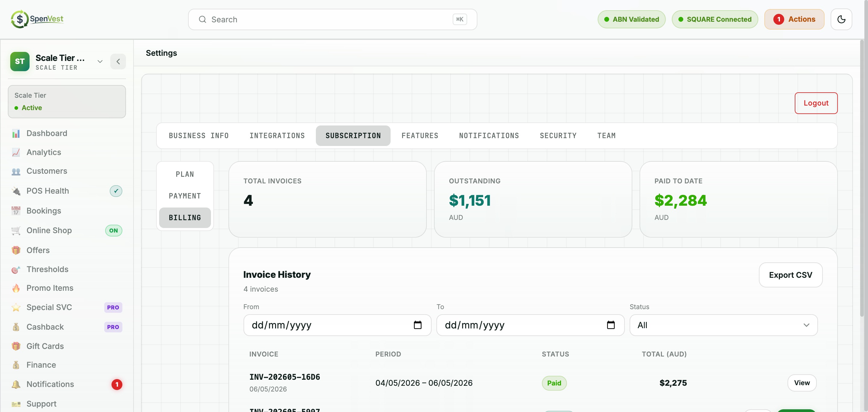Click the ⌘K shortcut hint

pos(459,19)
